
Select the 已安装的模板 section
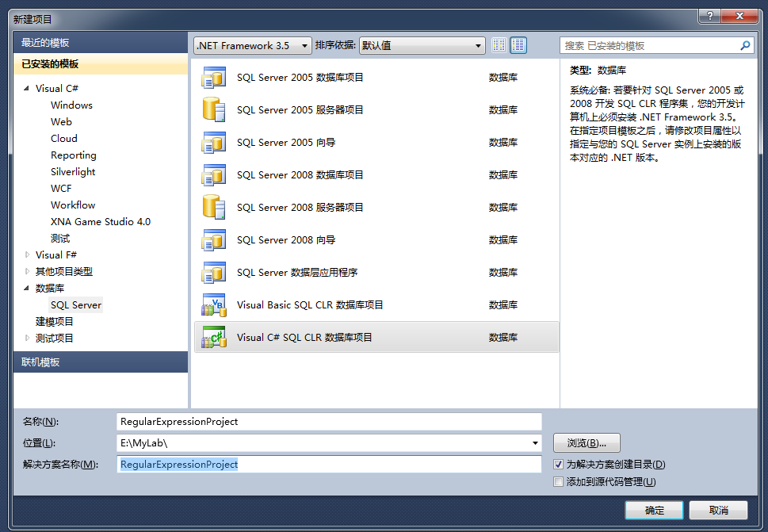tap(101, 64)
